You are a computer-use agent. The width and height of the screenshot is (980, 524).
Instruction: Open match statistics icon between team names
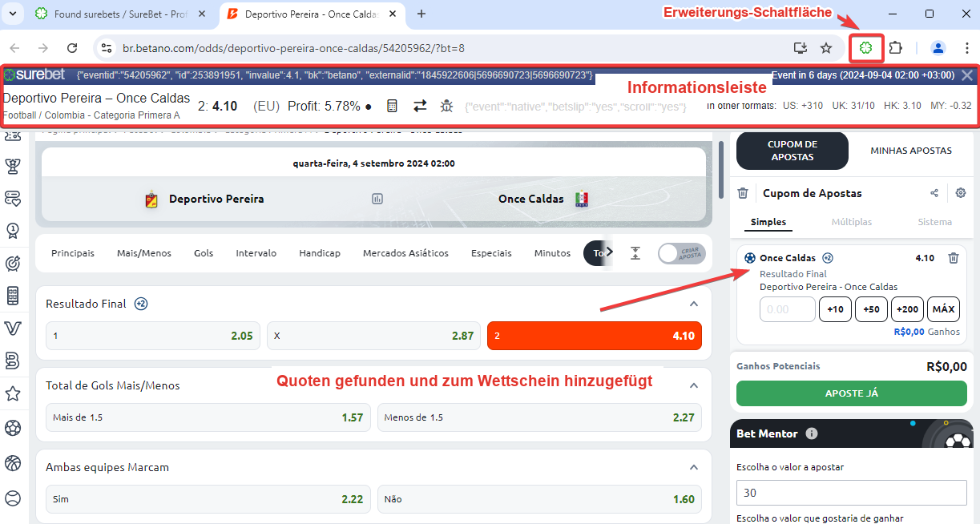coord(377,199)
